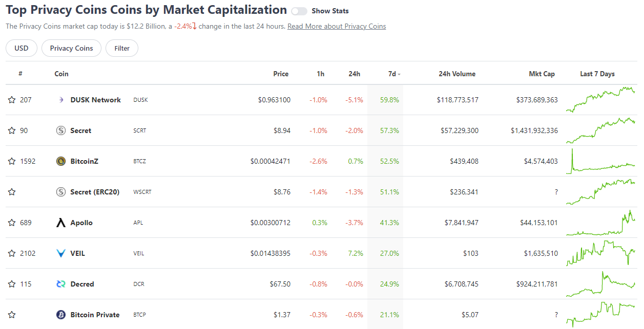Enable the Show Stats toggle
644x329 pixels.
click(x=299, y=10)
